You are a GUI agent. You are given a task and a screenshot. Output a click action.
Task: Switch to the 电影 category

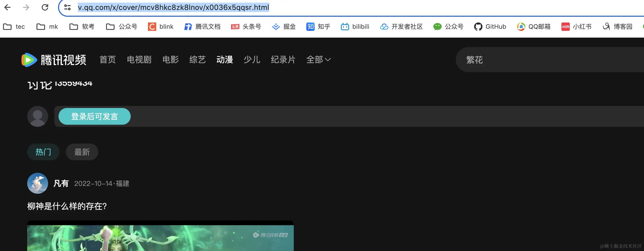point(170,60)
